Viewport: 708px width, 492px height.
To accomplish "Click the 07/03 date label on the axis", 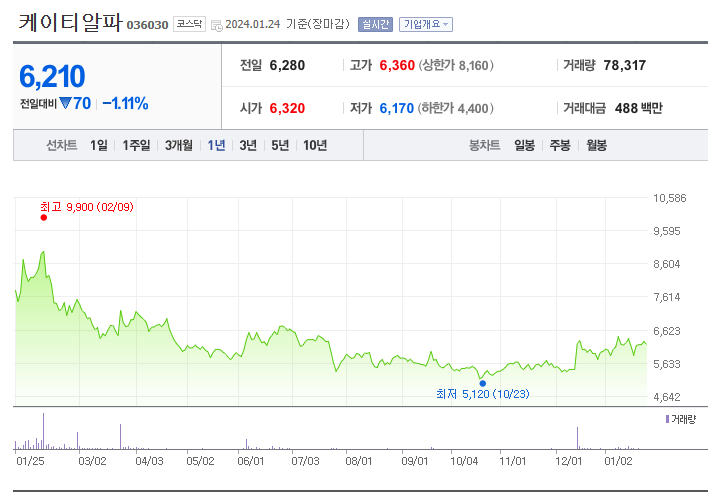I will 305,461.
